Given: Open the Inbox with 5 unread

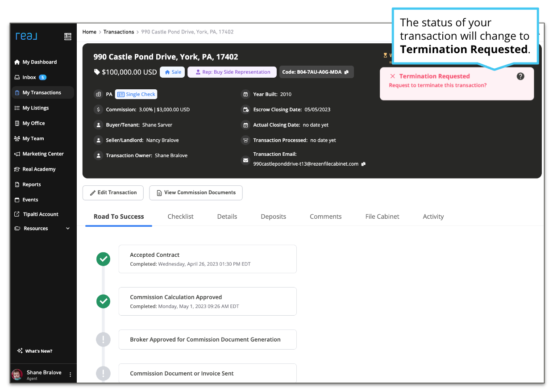Looking at the screenshot, I should 29,77.
